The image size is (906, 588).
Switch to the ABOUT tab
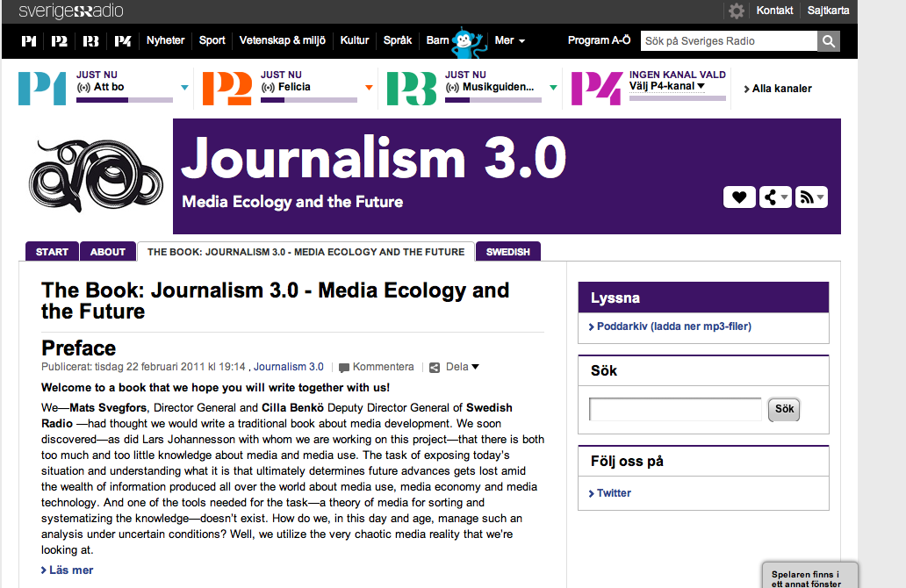(107, 252)
